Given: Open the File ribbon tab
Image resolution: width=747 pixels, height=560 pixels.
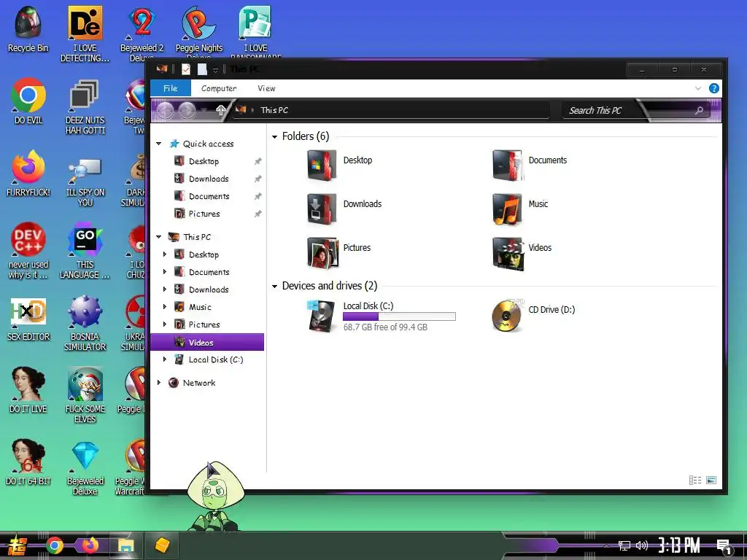Looking at the screenshot, I should tap(170, 88).
